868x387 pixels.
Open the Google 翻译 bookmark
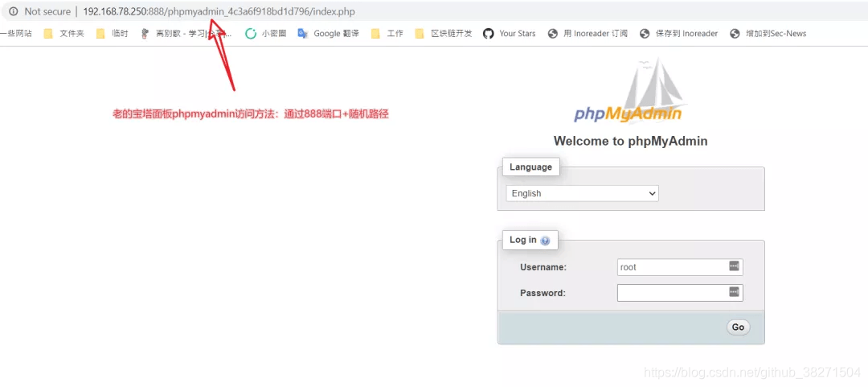pyautogui.click(x=328, y=33)
